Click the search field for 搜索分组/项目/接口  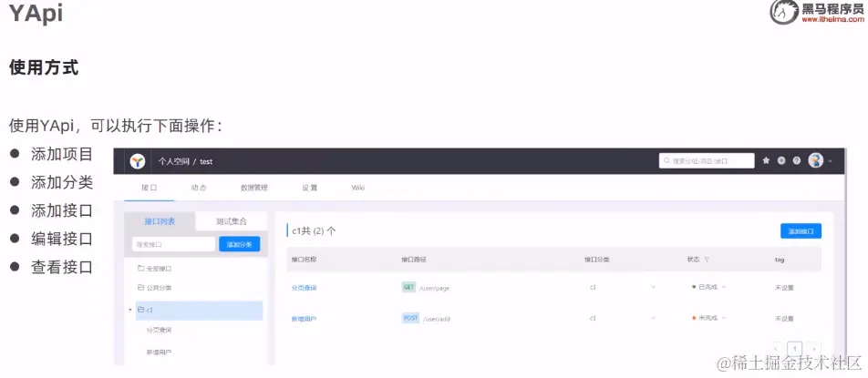point(707,161)
